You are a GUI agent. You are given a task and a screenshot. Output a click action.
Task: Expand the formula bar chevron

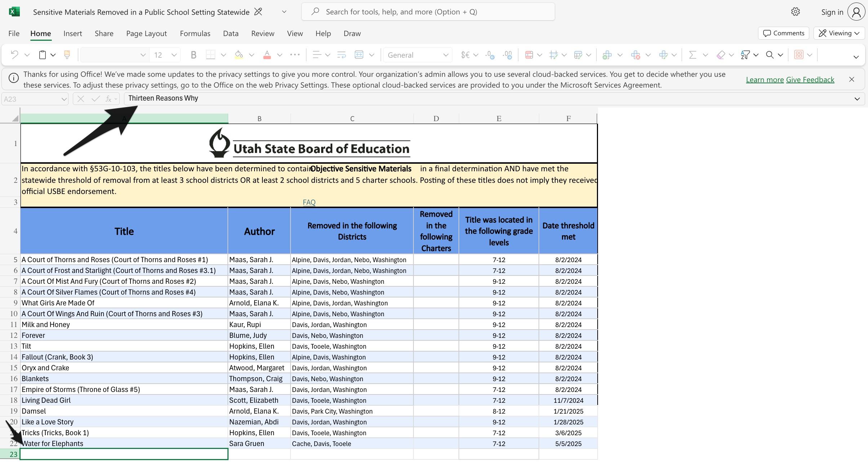point(857,99)
